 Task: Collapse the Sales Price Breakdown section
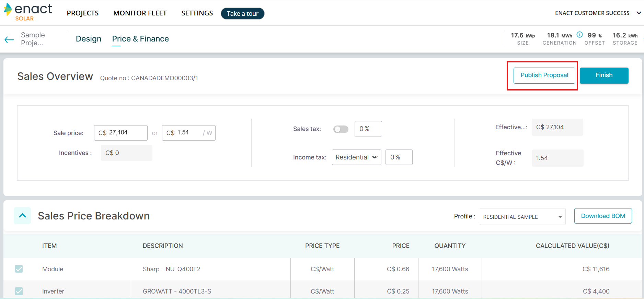[x=22, y=216]
